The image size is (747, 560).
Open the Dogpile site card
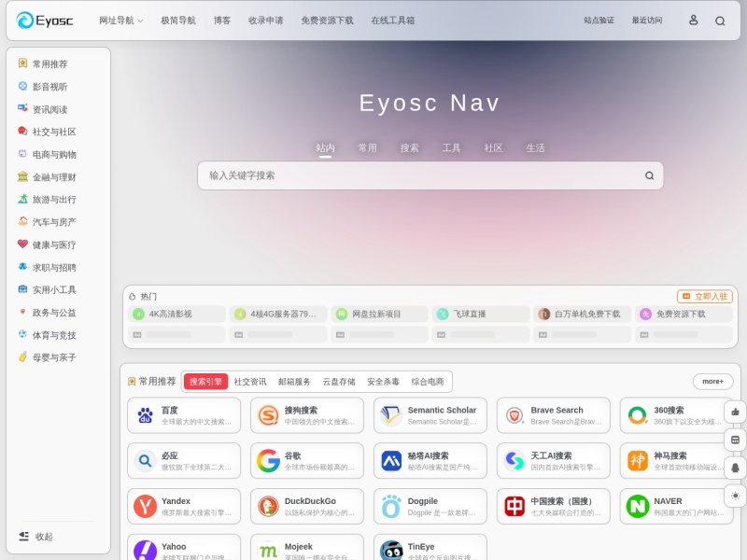[430, 506]
